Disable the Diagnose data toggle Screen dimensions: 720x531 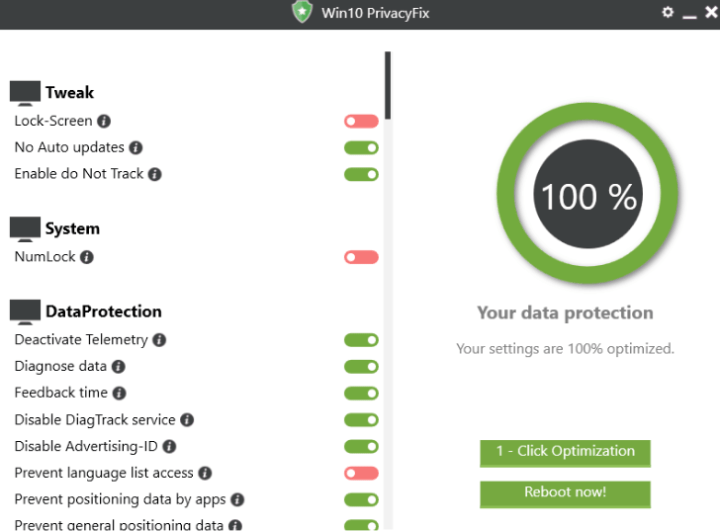point(361,367)
